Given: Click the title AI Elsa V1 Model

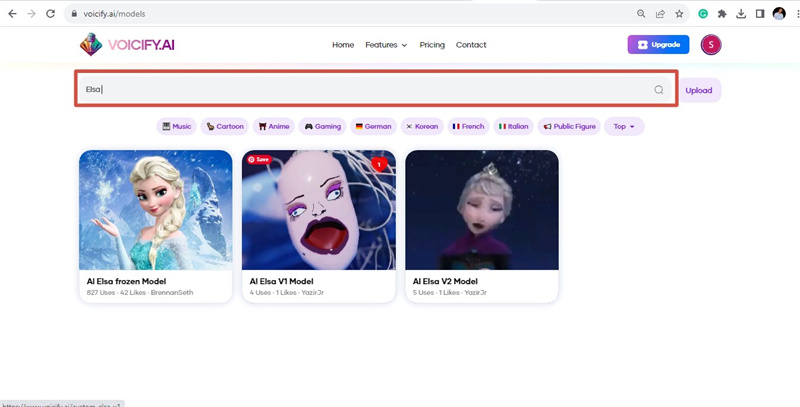Looking at the screenshot, I should coord(281,281).
